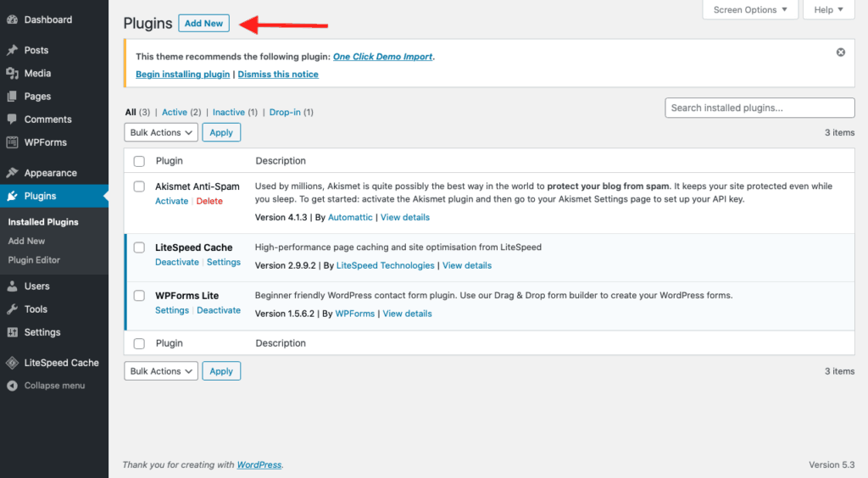This screenshot has height=478, width=868.
Task: Open Dashboard menu item
Action: pos(48,19)
